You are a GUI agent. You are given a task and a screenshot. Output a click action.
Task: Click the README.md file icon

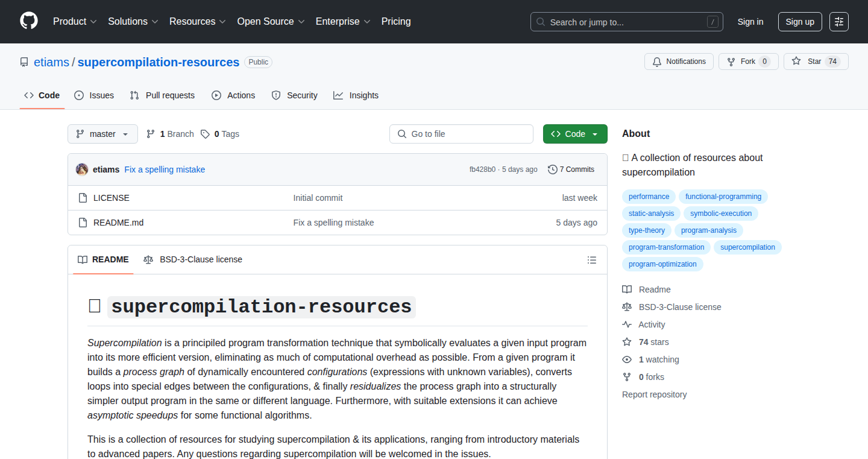83,223
